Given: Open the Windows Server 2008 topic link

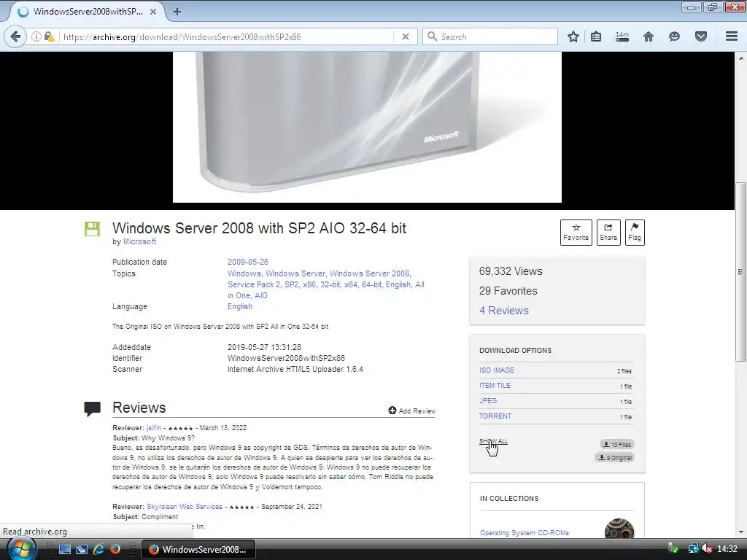Looking at the screenshot, I should coord(369,273).
